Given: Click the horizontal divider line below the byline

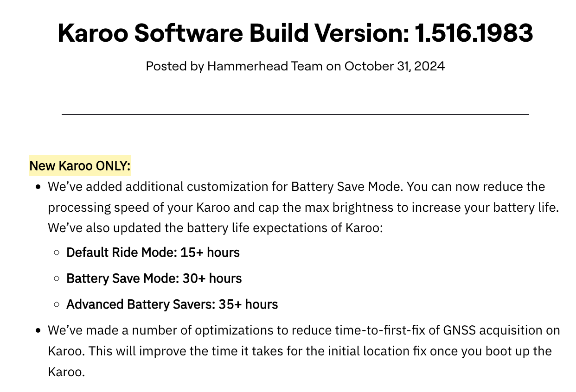Looking at the screenshot, I should [x=295, y=114].
